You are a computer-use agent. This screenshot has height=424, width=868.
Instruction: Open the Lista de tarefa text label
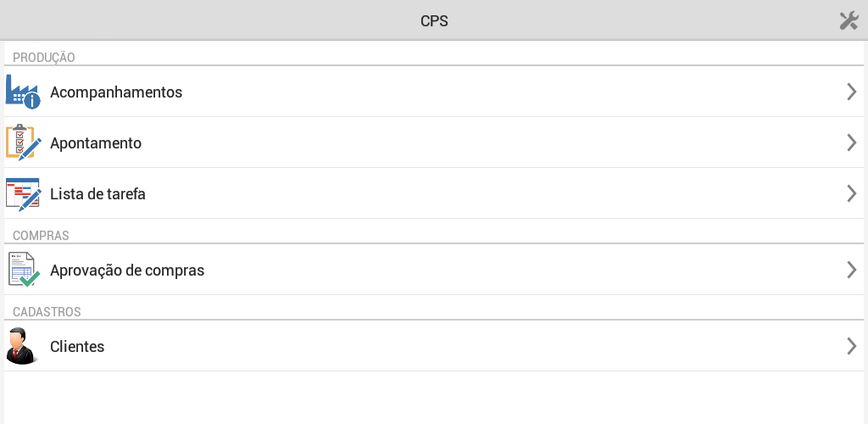[98, 194]
